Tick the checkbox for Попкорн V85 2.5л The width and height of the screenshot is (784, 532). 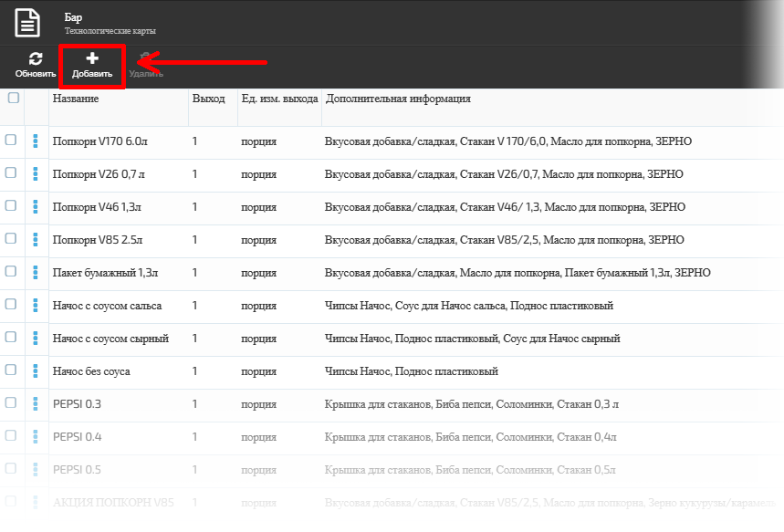coord(11,239)
